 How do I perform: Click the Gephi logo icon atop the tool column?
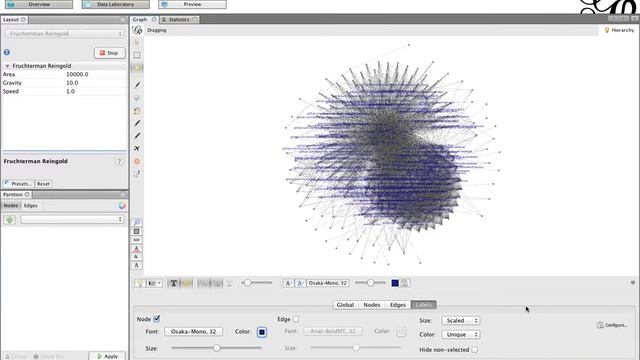[137, 30]
